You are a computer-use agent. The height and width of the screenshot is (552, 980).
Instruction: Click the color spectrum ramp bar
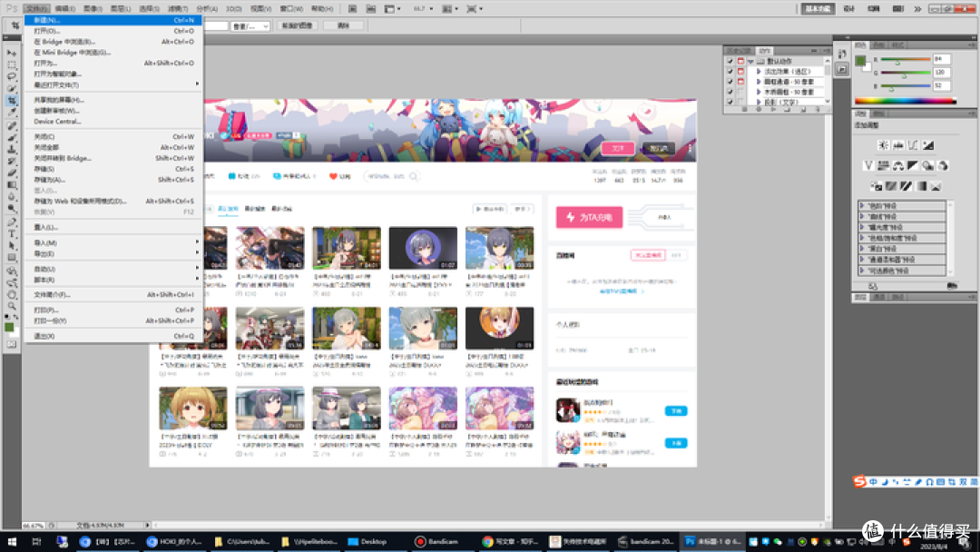(x=905, y=101)
